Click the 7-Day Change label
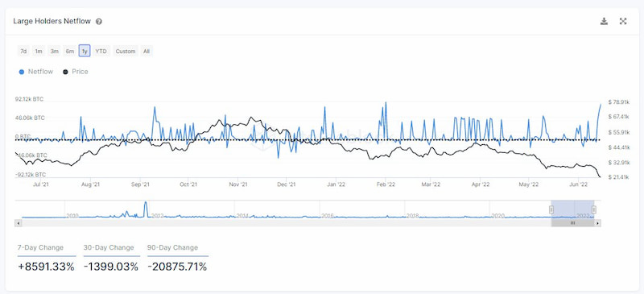The height and width of the screenshot is (294, 644). tap(40, 247)
